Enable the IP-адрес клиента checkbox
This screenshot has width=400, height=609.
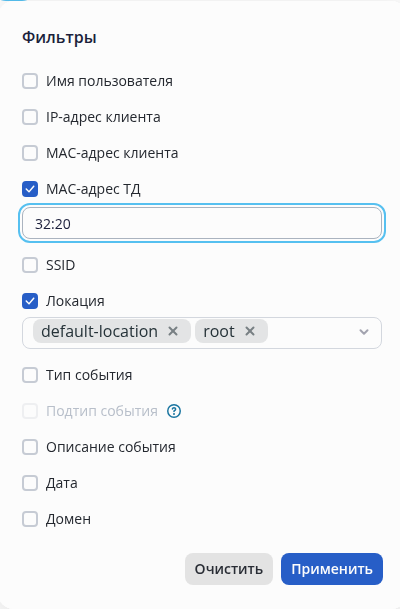(30, 117)
